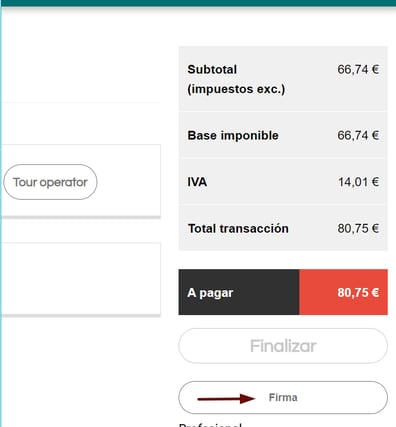Select the IVA row label
The height and width of the screenshot is (427, 396).
coord(197,182)
